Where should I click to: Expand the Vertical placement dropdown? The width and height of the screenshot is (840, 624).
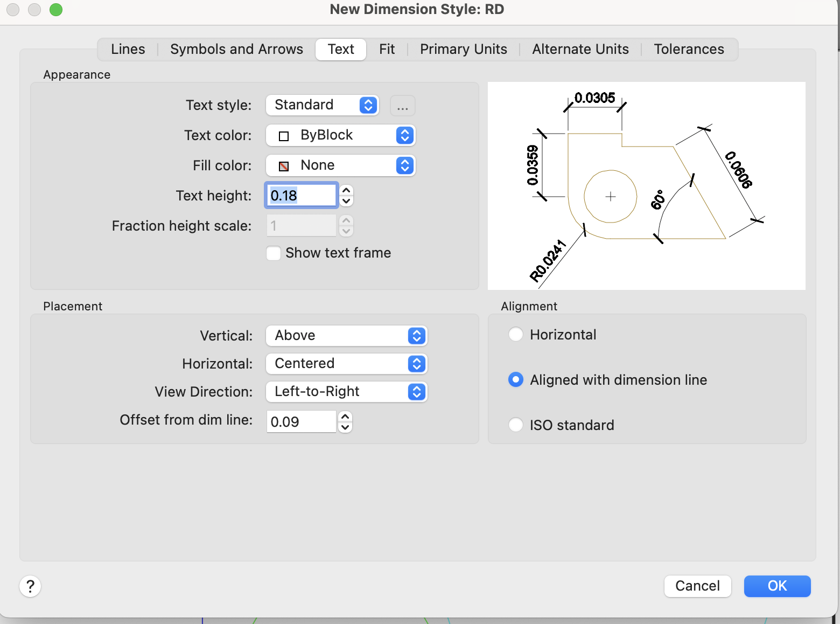tap(346, 336)
